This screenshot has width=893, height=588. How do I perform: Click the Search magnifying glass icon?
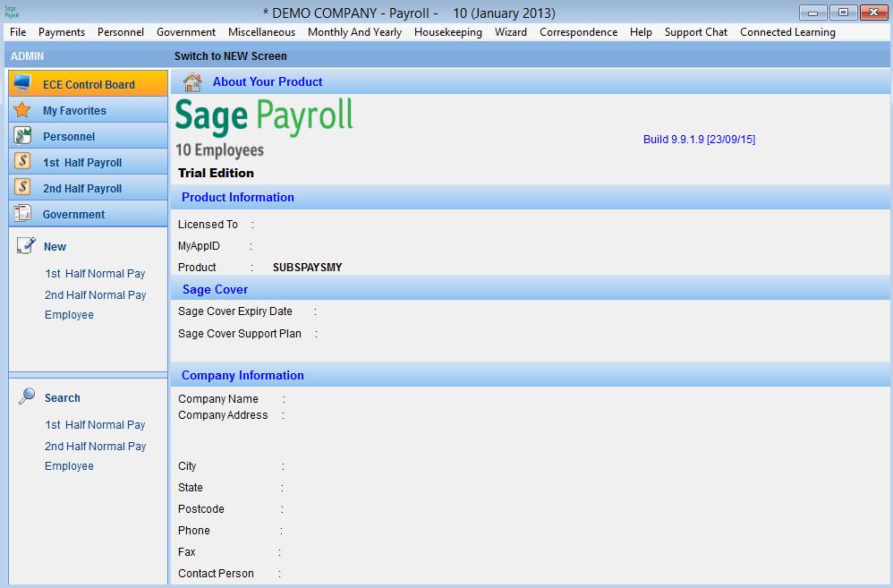(26, 396)
